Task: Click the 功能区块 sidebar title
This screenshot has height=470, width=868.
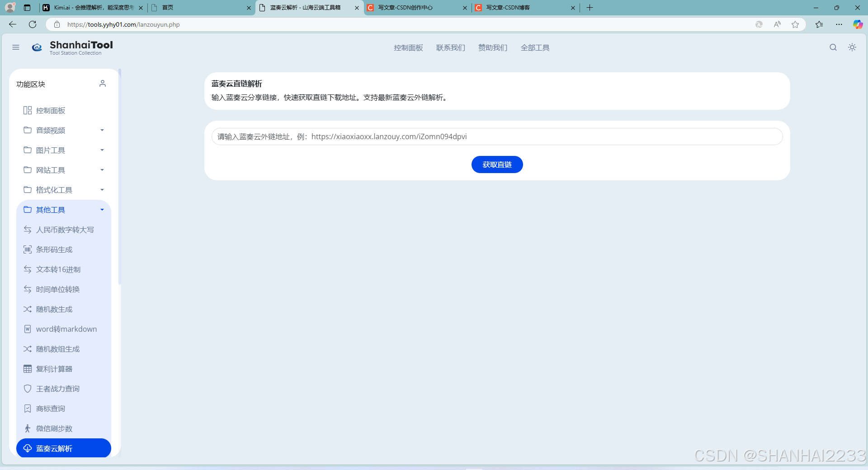Action: pyautogui.click(x=31, y=84)
